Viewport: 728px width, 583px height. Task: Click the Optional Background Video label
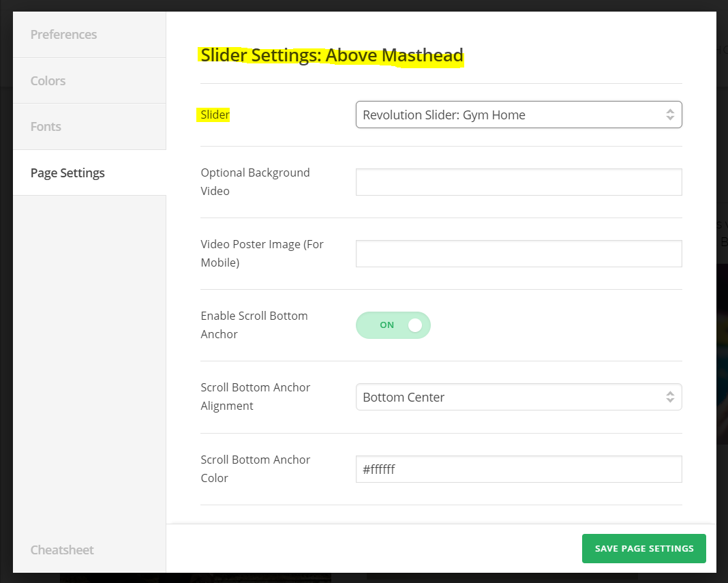pyautogui.click(x=255, y=182)
